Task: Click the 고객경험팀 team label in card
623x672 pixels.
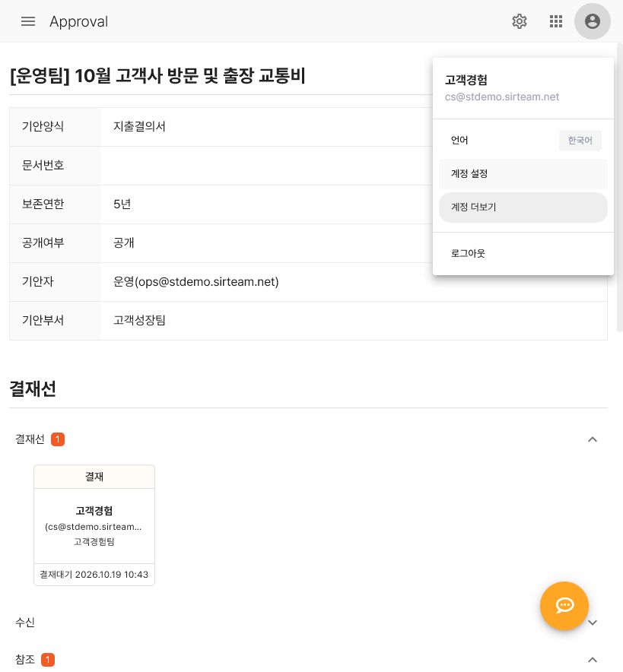Action: (x=94, y=542)
